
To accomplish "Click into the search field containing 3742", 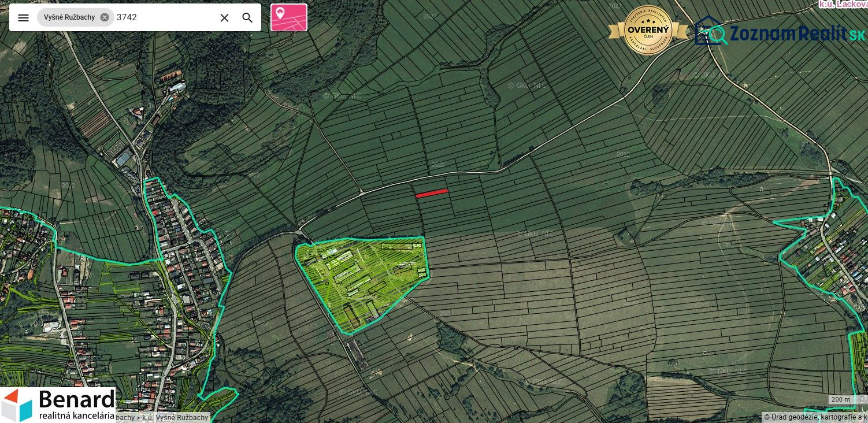I will coord(164,17).
